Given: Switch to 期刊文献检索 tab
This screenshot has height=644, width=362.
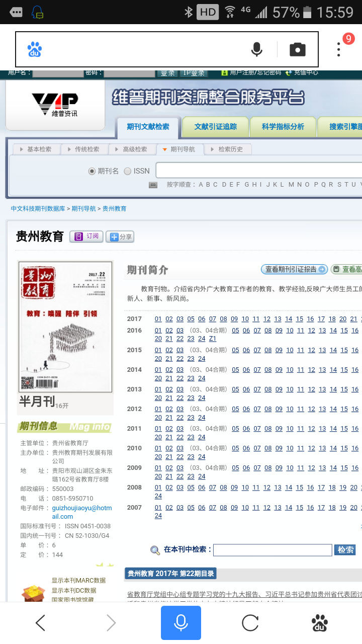Looking at the screenshot, I should 148,127.
